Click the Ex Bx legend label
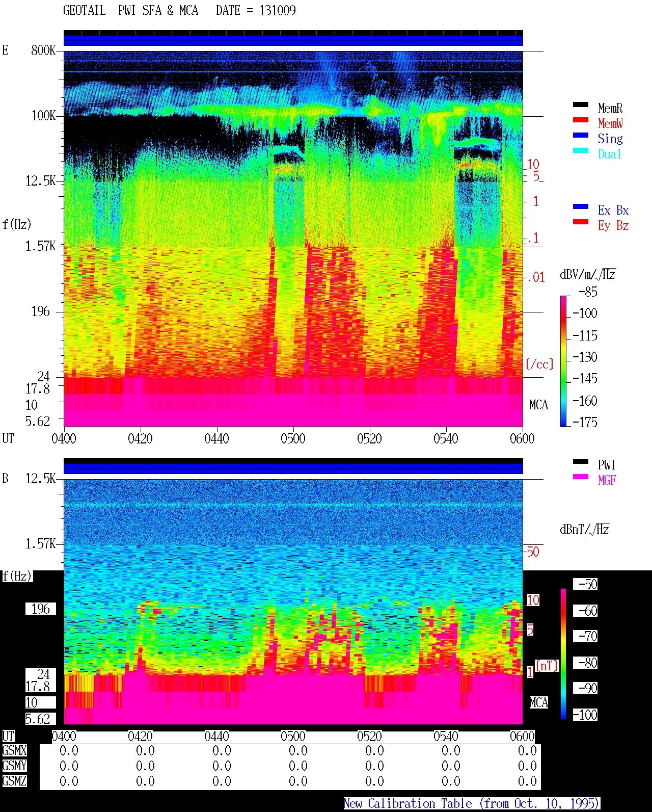 (613, 210)
